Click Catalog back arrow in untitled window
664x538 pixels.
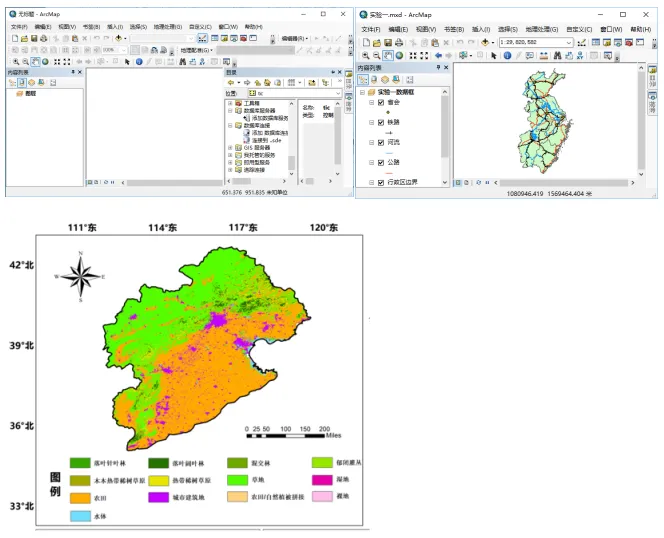tap(231, 83)
